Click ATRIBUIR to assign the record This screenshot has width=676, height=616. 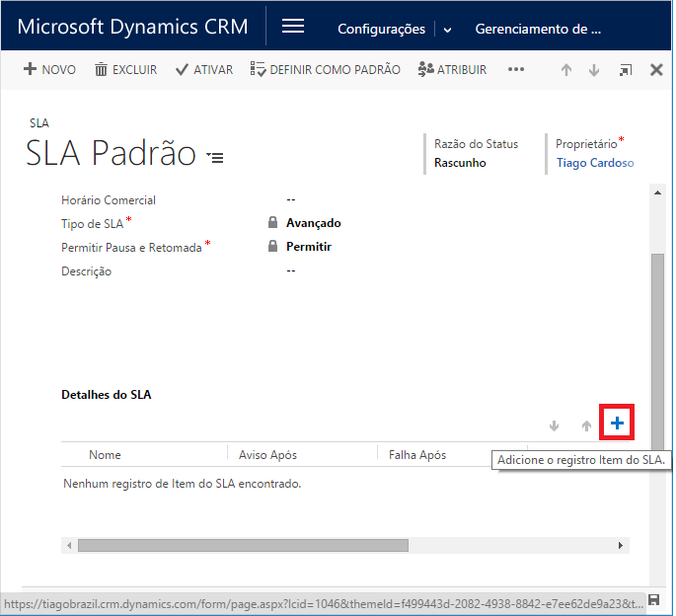pos(452,70)
